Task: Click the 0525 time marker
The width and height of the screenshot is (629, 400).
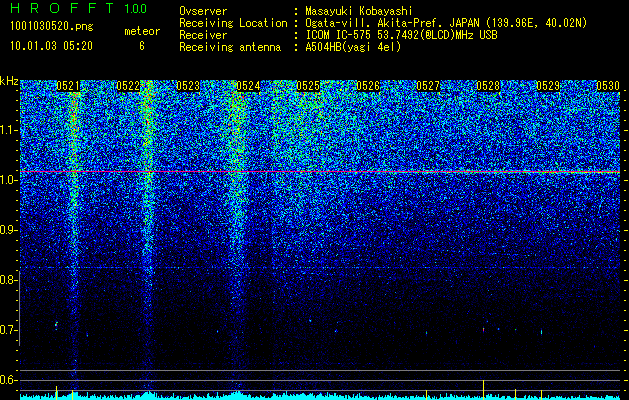Action: 308,86
